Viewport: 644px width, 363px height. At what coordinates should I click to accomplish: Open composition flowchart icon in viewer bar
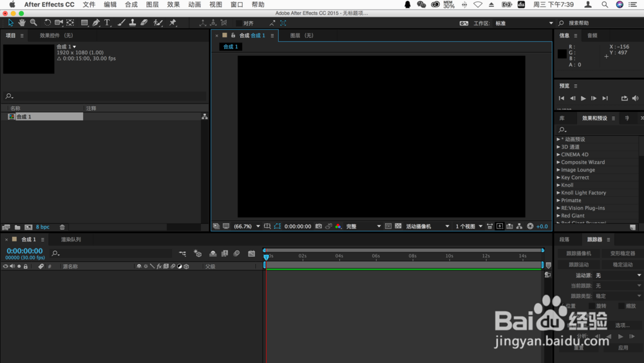[x=519, y=227]
